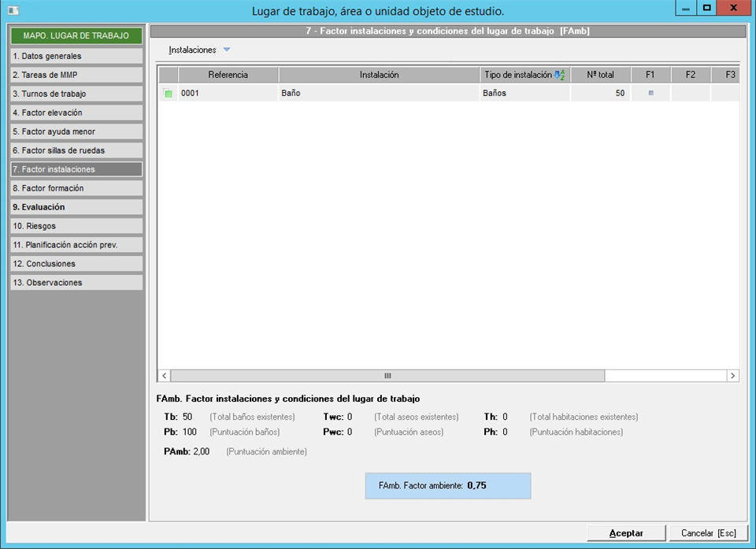The height and width of the screenshot is (549, 756).
Task: Open the Instalaciones dropdown menu
Action: click(192, 50)
